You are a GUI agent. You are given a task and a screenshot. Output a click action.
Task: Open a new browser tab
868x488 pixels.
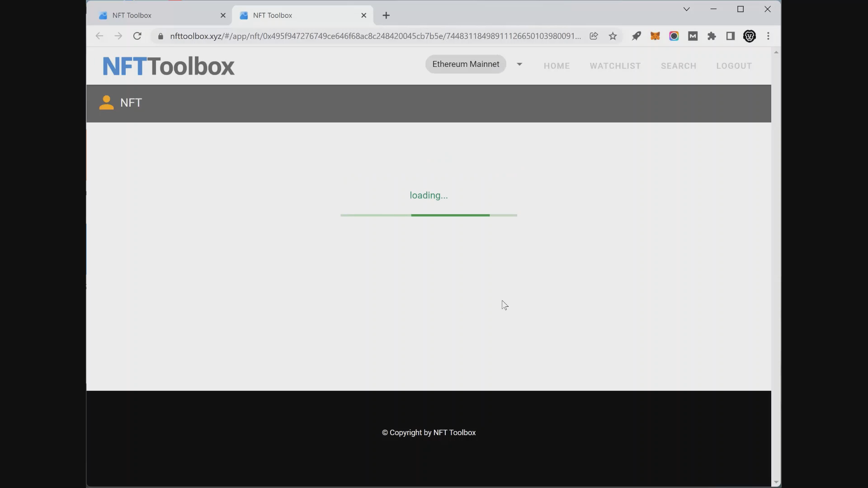coord(386,15)
